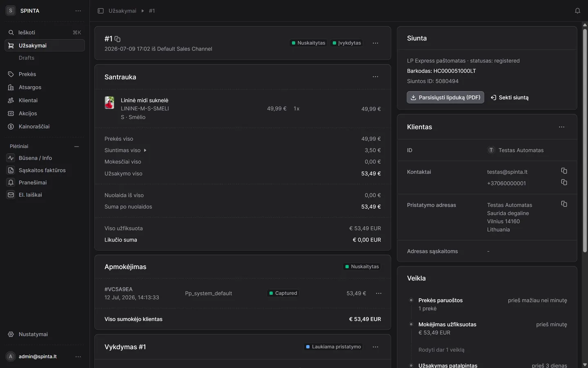Go to Užsakymai in sidebar
The image size is (588, 368).
45,45
